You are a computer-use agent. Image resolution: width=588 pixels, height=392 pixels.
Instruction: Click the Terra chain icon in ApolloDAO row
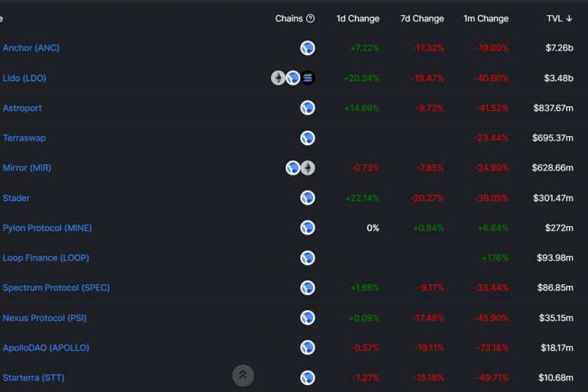click(x=308, y=348)
